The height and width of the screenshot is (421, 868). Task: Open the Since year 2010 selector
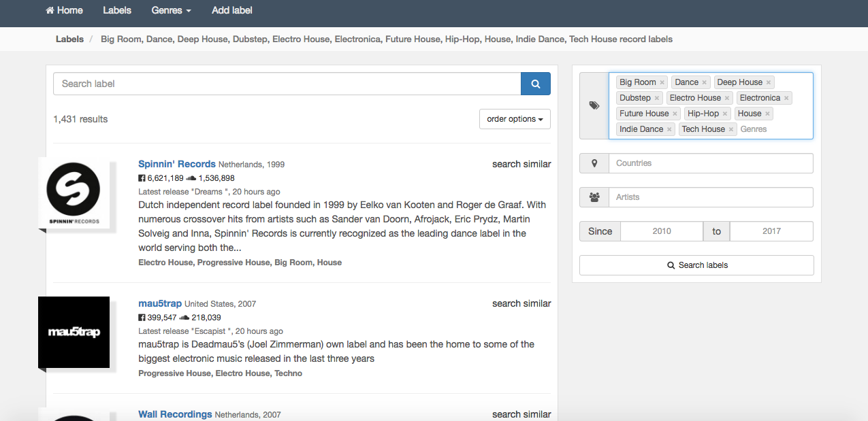click(661, 231)
